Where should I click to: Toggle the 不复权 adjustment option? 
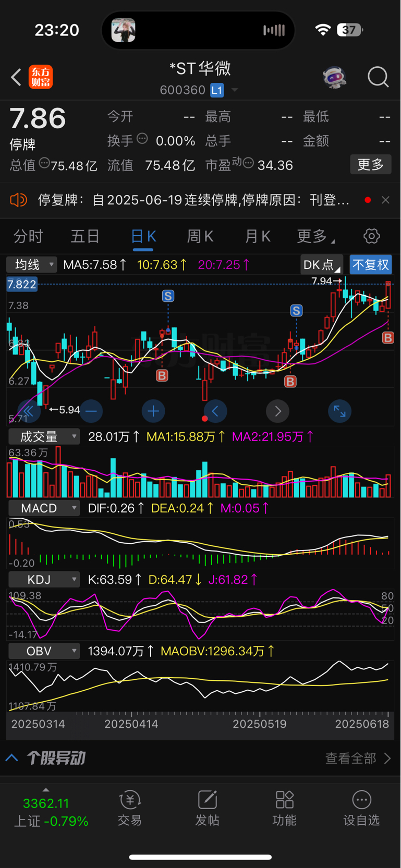click(x=371, y=265)
